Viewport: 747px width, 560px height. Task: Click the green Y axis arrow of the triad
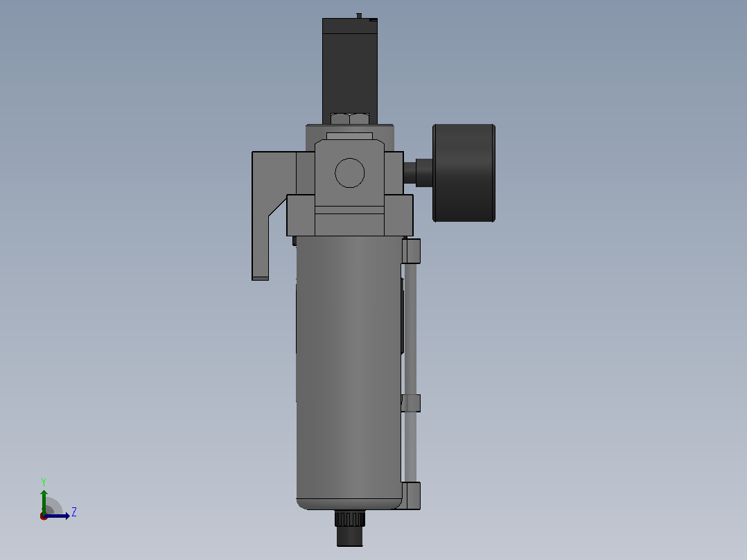point(44,502)
